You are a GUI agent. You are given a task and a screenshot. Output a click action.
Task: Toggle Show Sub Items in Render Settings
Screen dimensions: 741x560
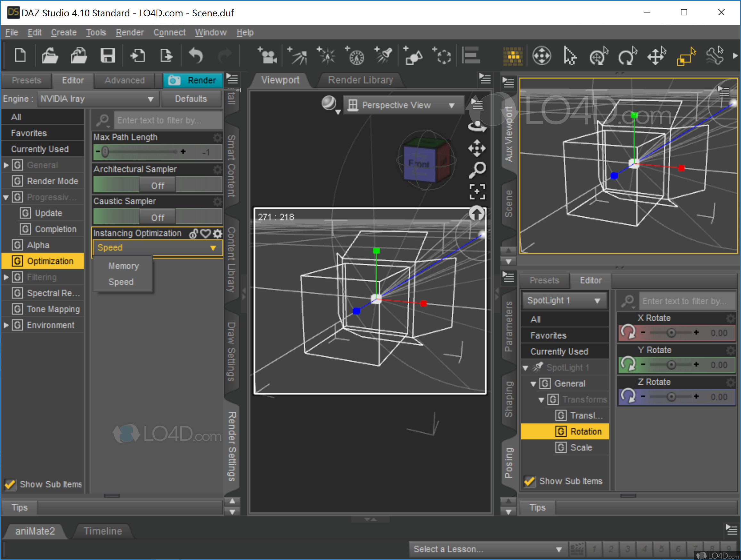9,485
